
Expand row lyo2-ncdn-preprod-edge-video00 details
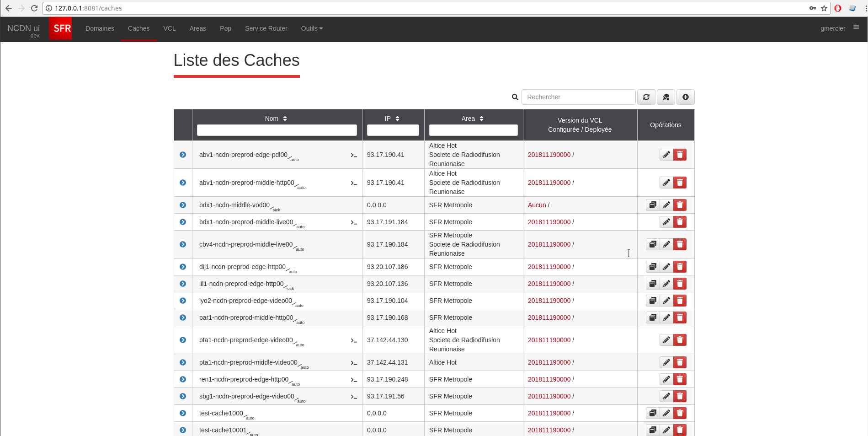click(x=183, y=301)
